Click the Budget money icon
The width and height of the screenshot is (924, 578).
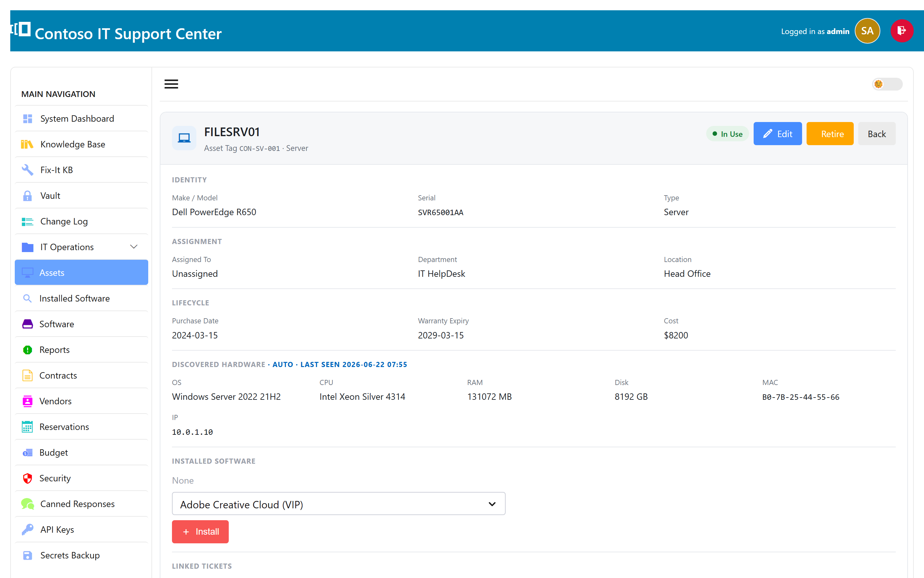click(x=28, y=453)
